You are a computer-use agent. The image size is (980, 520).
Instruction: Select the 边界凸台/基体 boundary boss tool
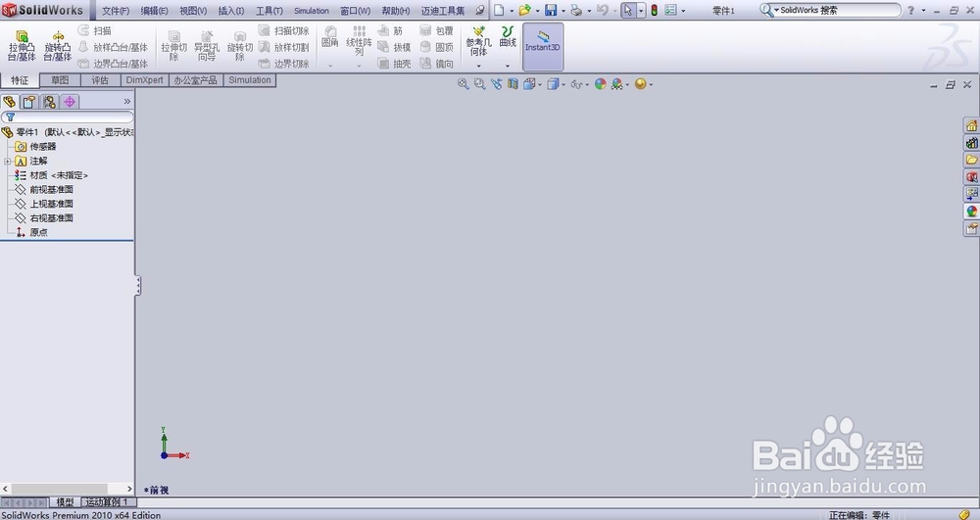113,64
